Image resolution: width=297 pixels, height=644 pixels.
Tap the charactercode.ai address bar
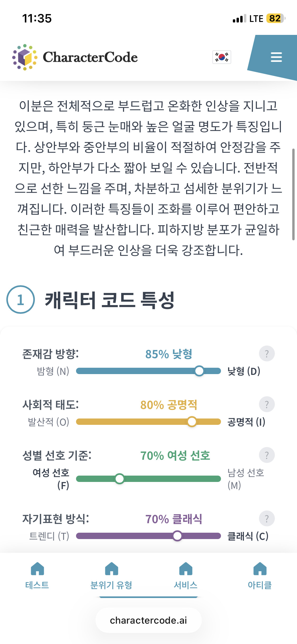click(148, 620)
